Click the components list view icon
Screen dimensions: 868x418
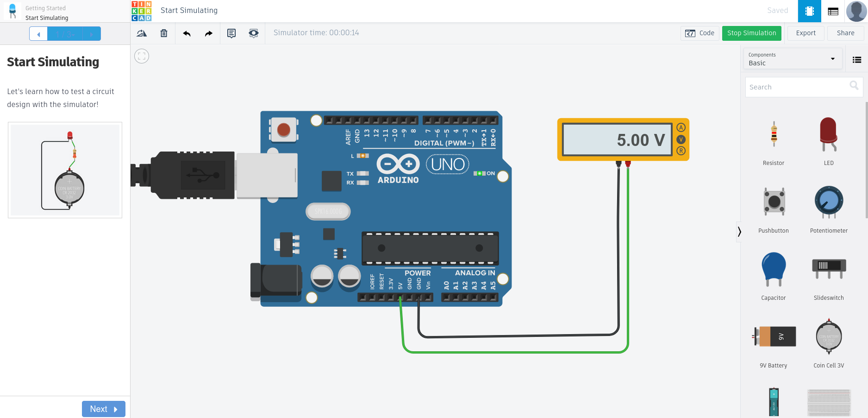(857, 60)
